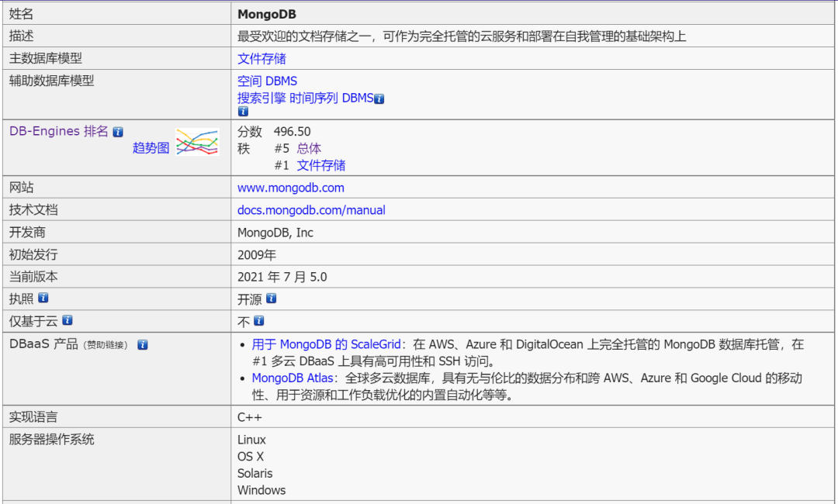The image size is (838, 504).
Task: Click 网站 row label
Action: pos(22,188)
